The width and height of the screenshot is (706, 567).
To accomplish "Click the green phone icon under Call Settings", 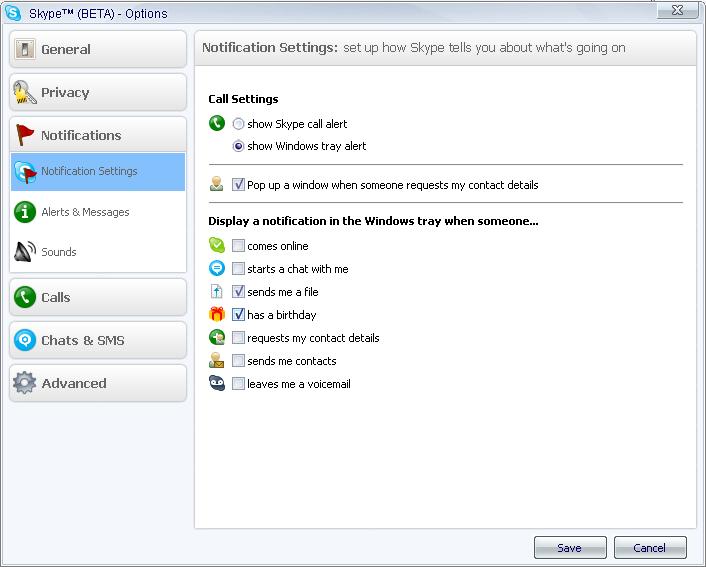I will (217, 123).
